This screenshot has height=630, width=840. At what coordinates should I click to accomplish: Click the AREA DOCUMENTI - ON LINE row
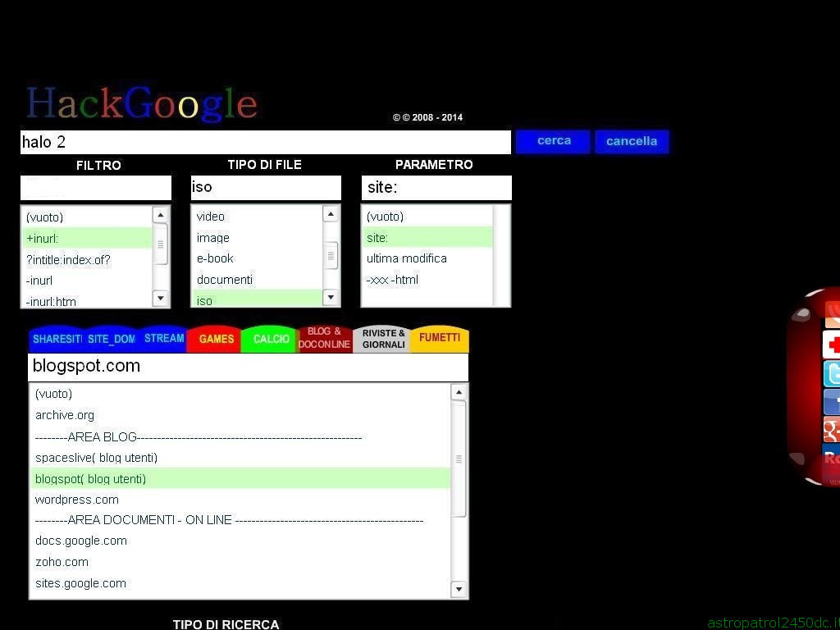(240, 519)
